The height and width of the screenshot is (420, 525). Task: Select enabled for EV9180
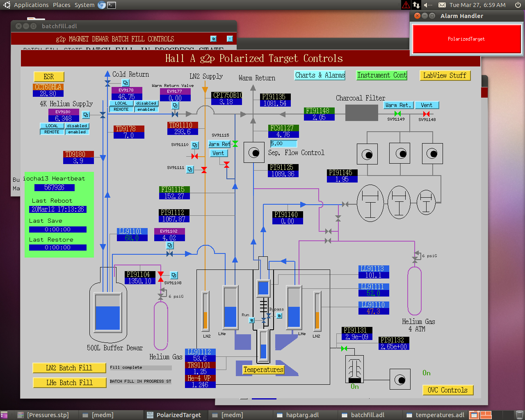click(x=77, y=132)
